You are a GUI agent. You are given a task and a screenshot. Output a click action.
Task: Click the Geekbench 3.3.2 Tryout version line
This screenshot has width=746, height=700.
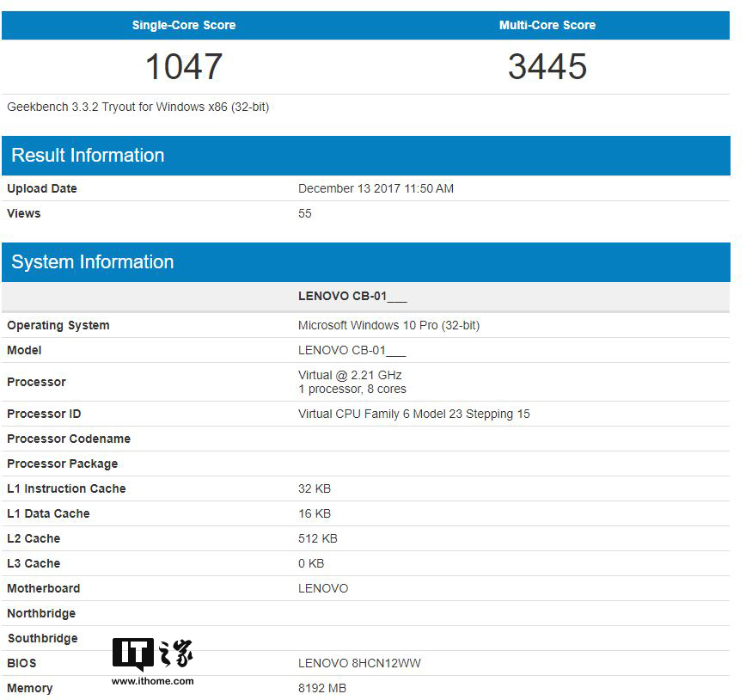138,107
